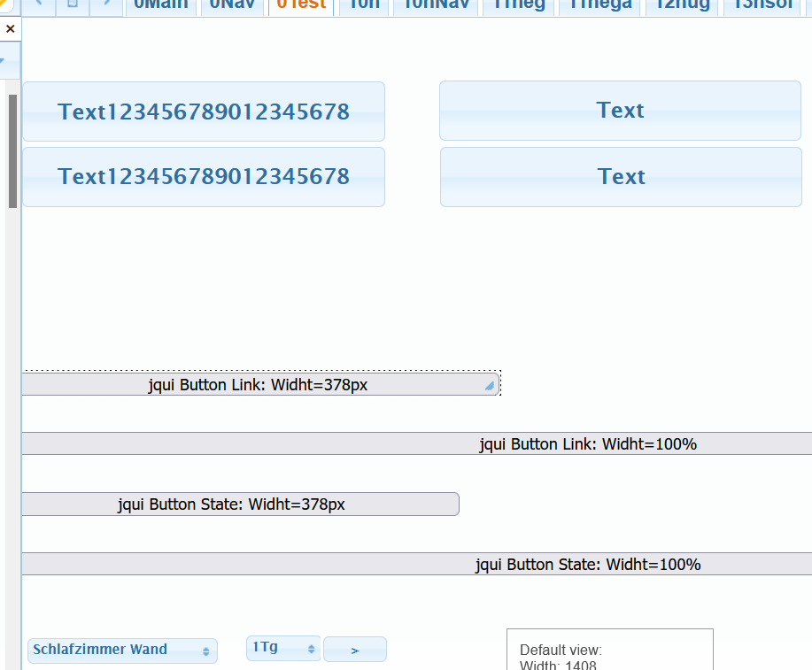Select the 0Test tab

[x=301, y=6]
